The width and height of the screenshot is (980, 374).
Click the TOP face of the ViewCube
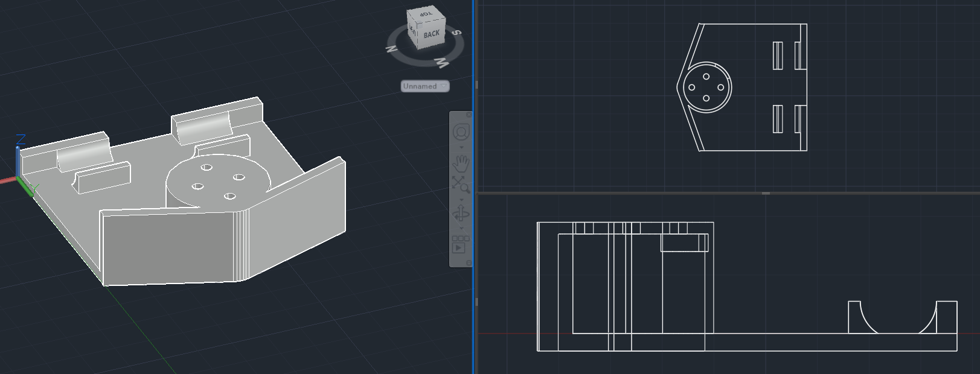click(426, 13)
